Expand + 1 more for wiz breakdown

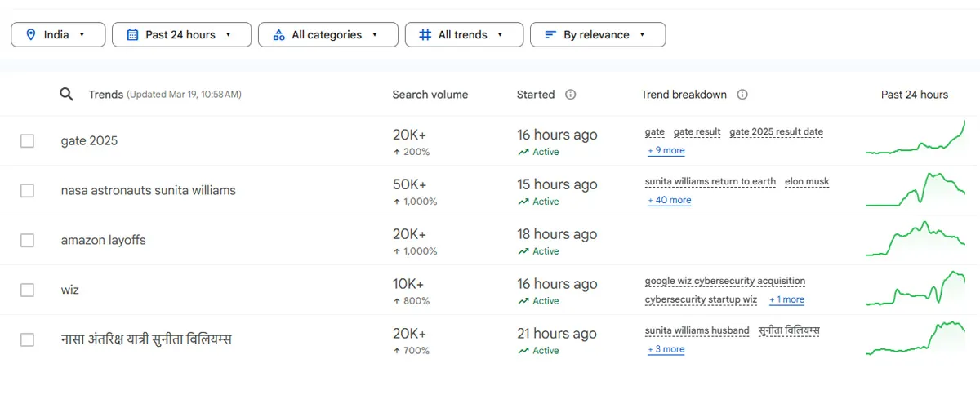[786, 300]
